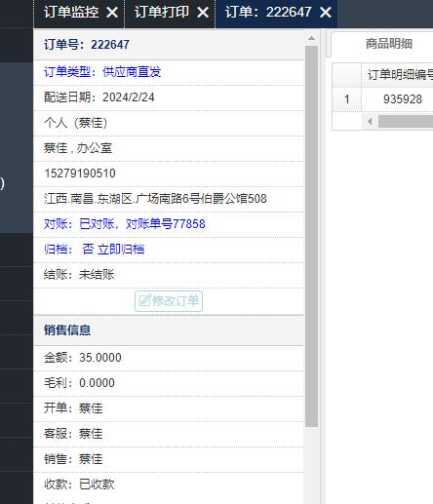Click the 供应商直发 order type link

(x=132, y=72)
